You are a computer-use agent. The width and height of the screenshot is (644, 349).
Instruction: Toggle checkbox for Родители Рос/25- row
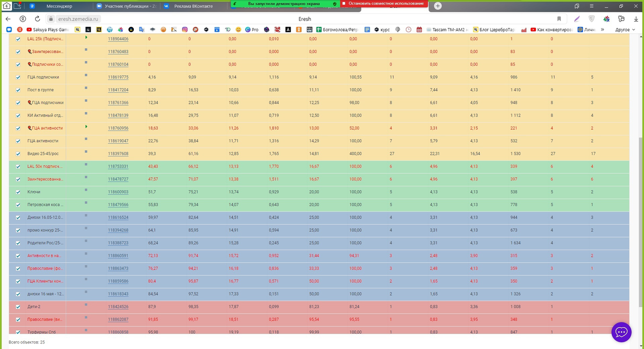(x=18, y=243)
